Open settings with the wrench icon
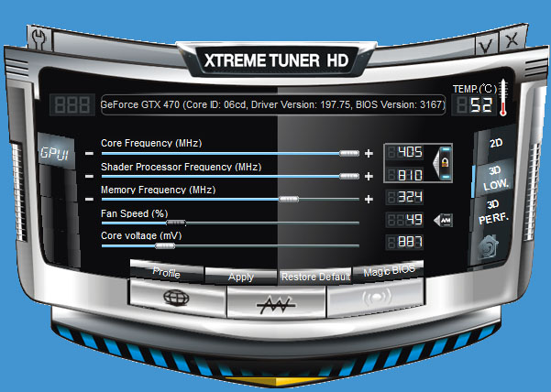 coord(39,38)
